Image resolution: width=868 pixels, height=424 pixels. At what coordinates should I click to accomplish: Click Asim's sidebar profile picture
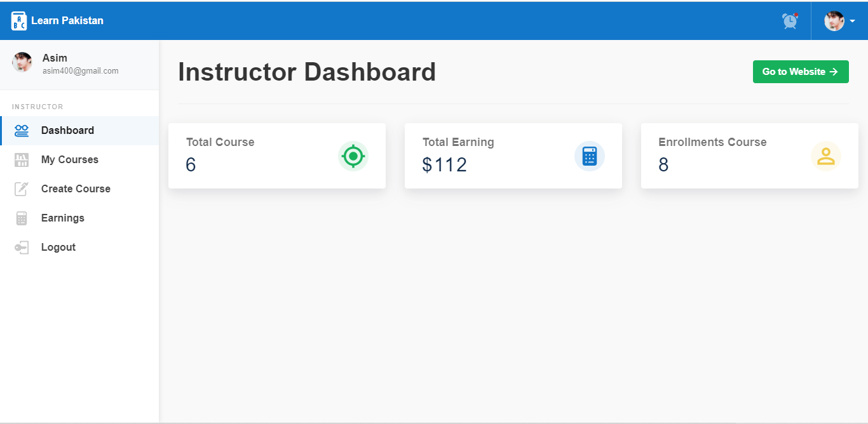pos(22,62)
